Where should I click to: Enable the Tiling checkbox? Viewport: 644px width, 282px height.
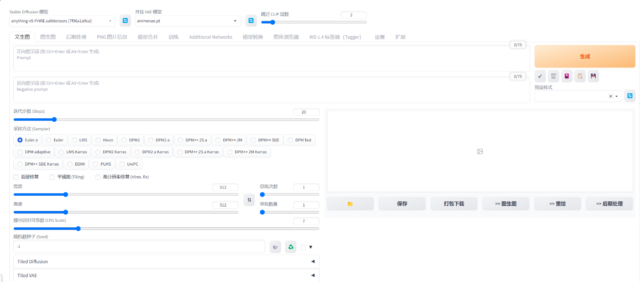tap(52, 177)
